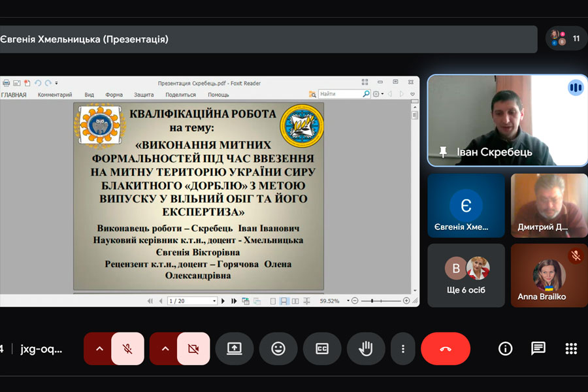
Task: Open the chat messages panel
Action: [x=538, y=349]
